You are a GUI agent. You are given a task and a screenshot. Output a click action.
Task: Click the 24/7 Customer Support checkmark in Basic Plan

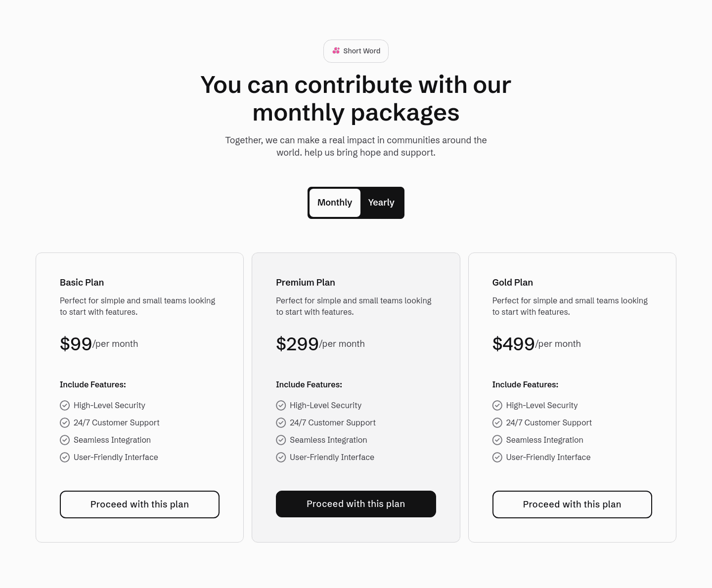[65, 422]
